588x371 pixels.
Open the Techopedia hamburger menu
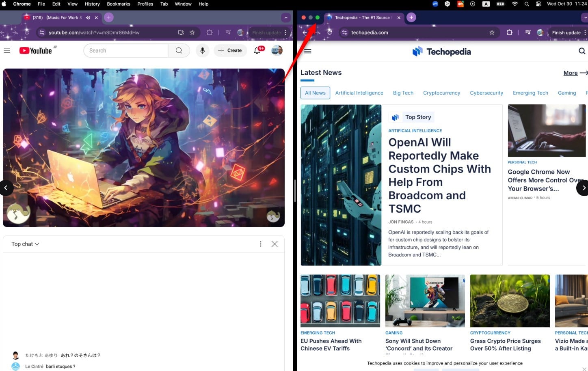[x=308, y=51]
